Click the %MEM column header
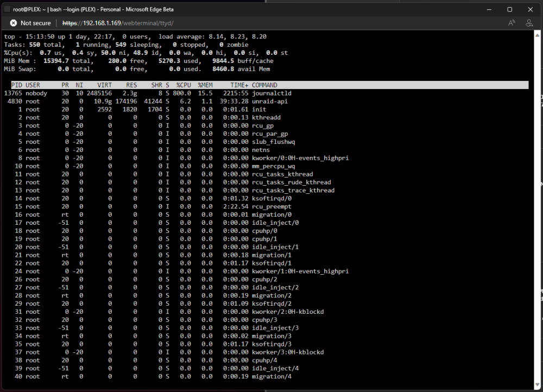This screenshot has height=392, width=543. click(205, 85)
